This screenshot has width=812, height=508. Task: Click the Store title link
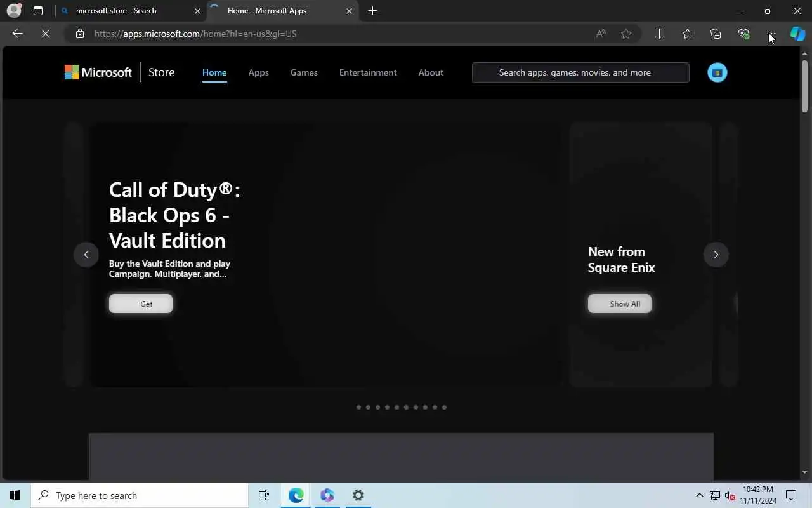click(161, 72)
